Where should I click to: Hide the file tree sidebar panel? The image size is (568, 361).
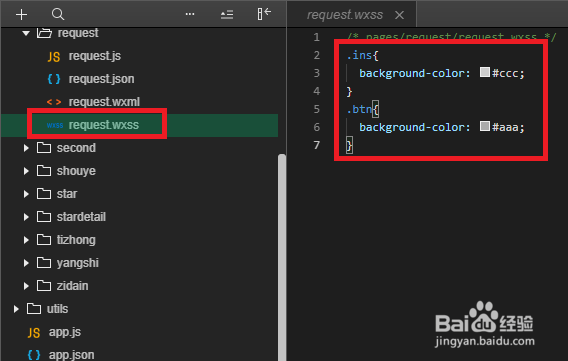[264, 14]
